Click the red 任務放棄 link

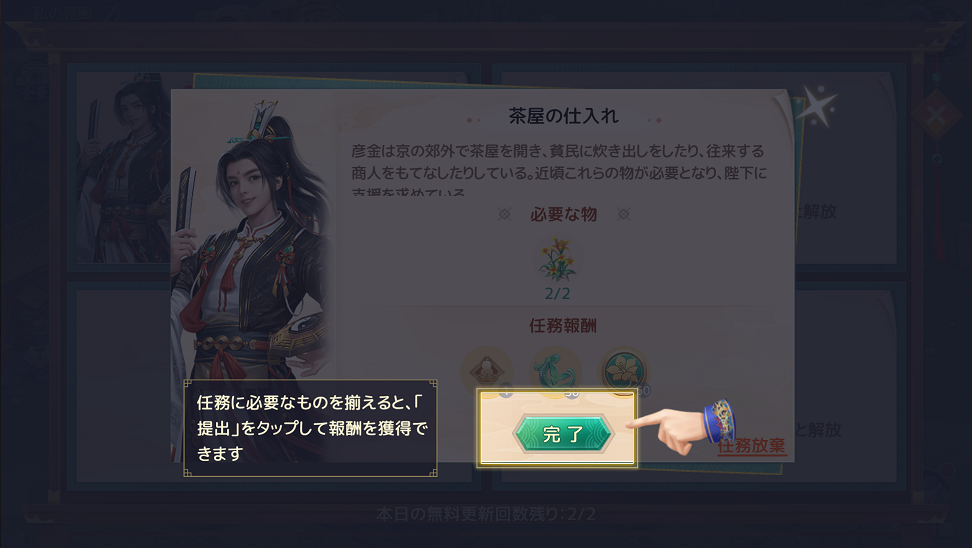(x=751, y=446)
